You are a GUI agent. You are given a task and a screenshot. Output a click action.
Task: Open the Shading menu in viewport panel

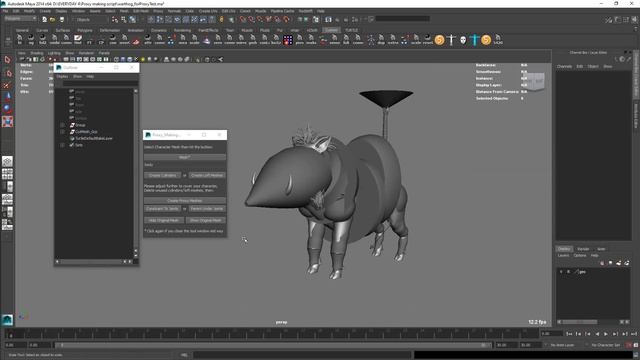point(37,53)
